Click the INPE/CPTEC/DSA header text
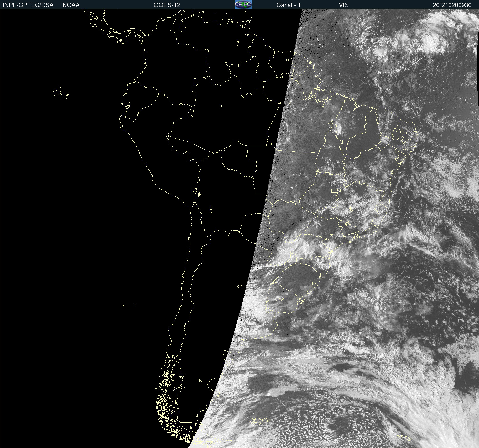 point(28,5)
